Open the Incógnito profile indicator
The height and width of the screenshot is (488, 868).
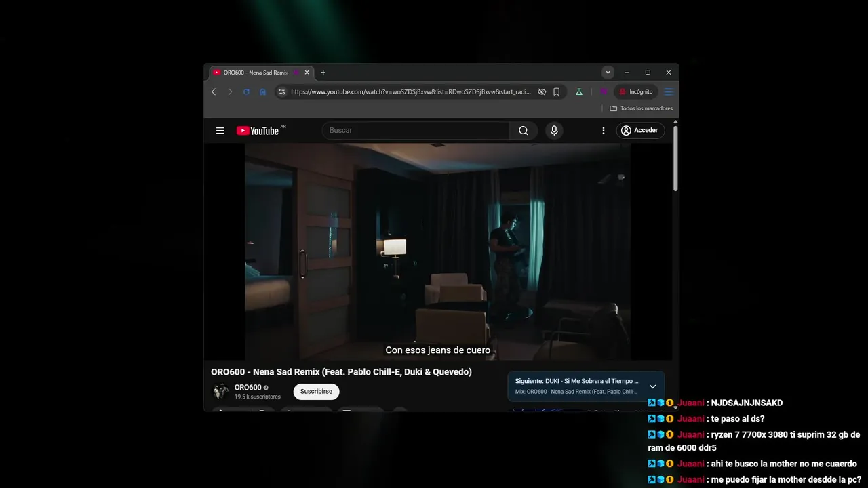pos(635,91)
